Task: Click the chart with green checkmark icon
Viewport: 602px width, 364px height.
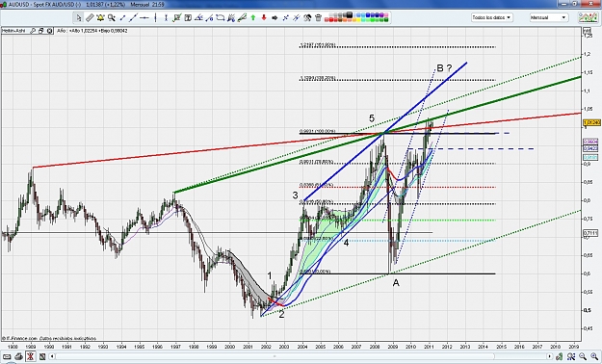Action: coord(177,17)
